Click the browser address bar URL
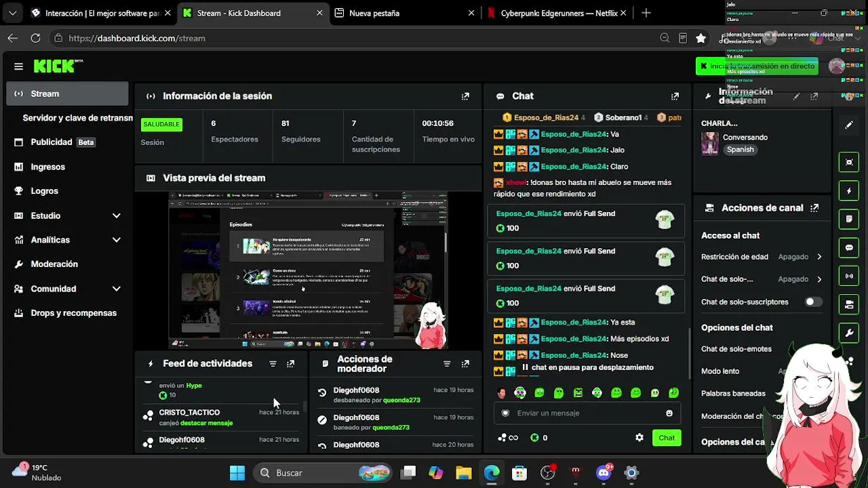Screen dimensions: 868x488 (137, 38)
